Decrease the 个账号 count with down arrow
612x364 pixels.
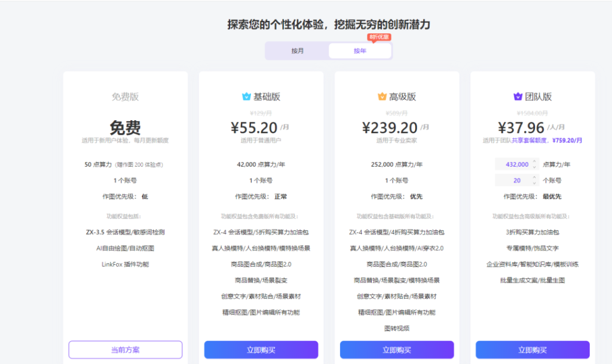[x=534, y=182]
